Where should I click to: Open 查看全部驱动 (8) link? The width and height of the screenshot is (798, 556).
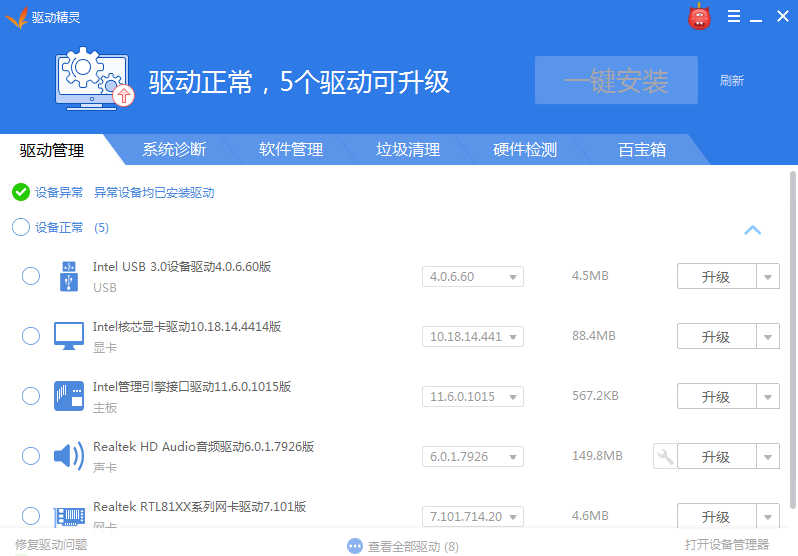[x=413, y=546]
